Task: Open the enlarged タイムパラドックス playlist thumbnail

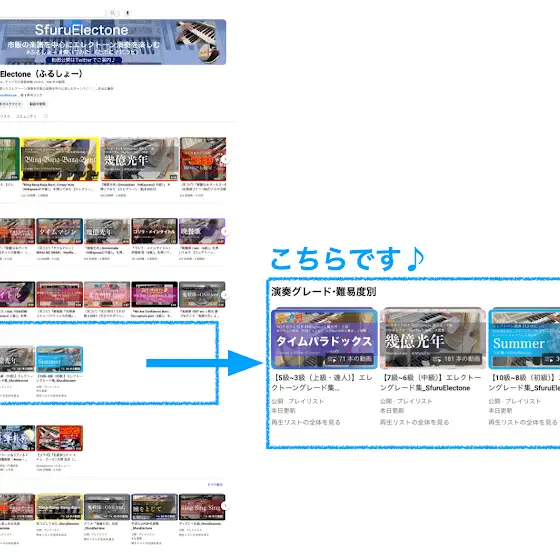Action: point(324,338)
